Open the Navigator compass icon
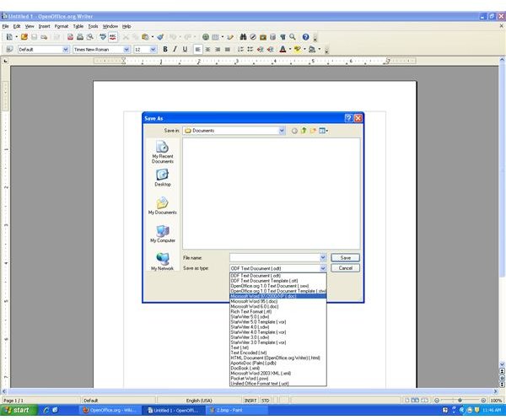This screenshot has height=420, width=506. (x=253, y=37)
